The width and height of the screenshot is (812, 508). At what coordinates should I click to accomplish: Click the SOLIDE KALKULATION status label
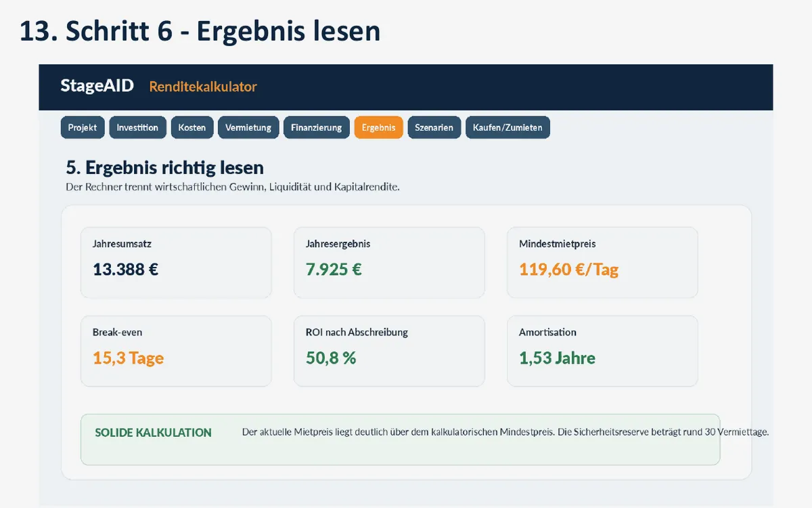tap(153, 433)
